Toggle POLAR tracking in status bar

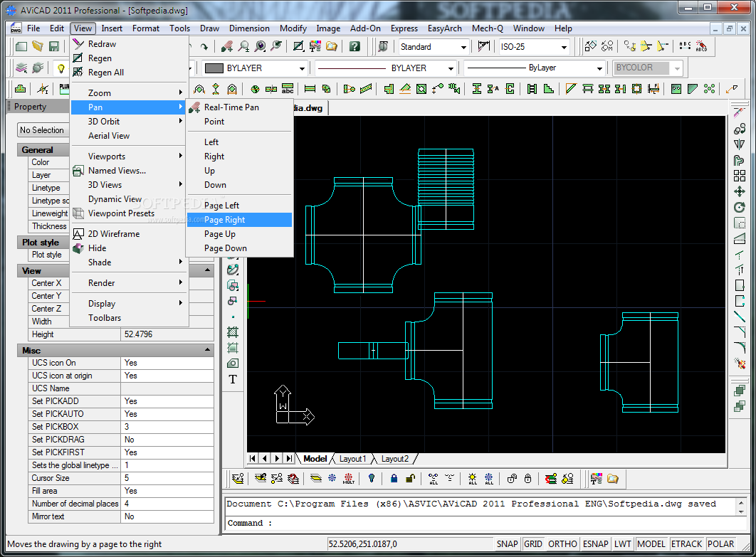[721, 544]
